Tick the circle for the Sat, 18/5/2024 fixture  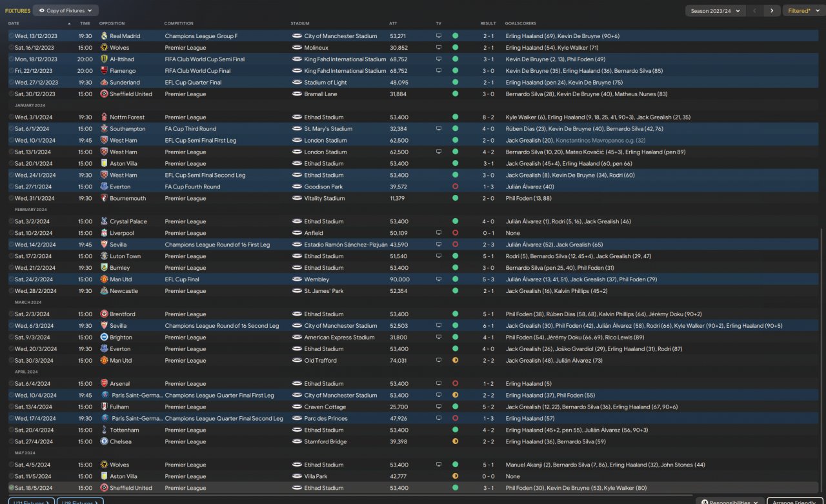(11, 489)
